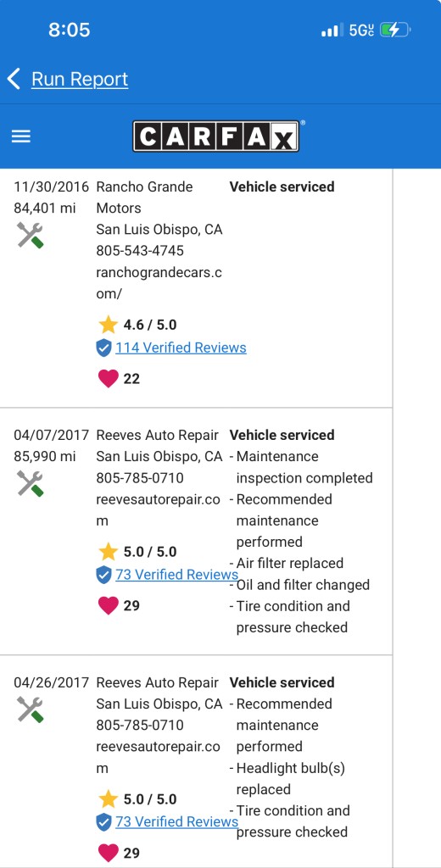441x868 pixels.
Task: Tap the heart icon showing 22 favorites
Action: [108, 379]
